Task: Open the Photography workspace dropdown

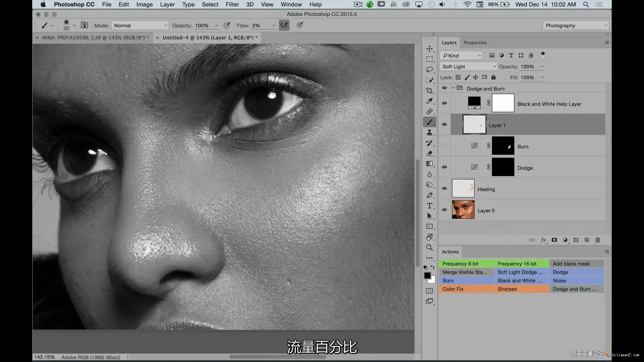Action: [576, 25]
